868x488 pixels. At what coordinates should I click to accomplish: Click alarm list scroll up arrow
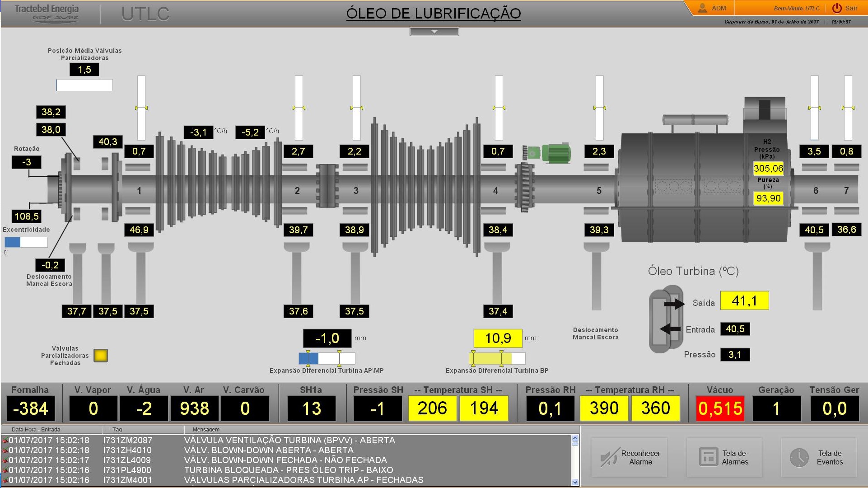[x=575, y=438]
